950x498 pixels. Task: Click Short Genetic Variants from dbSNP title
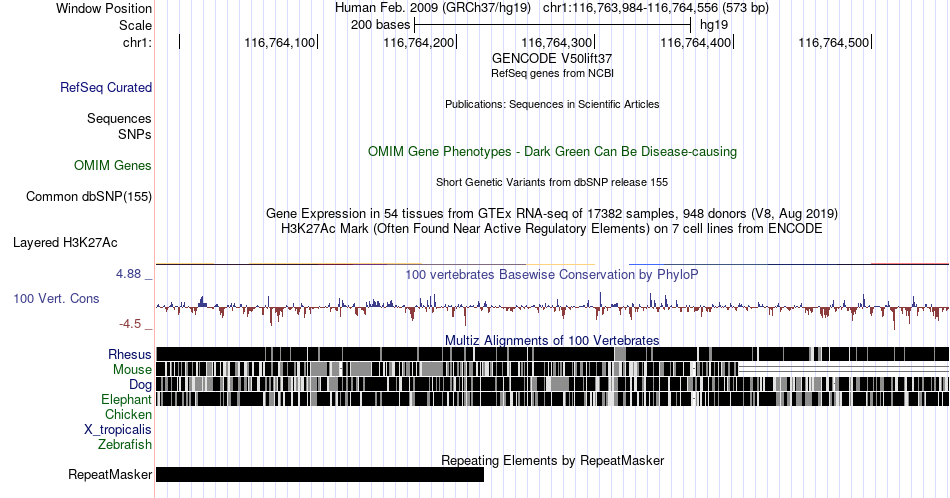(x=552, y=182)
